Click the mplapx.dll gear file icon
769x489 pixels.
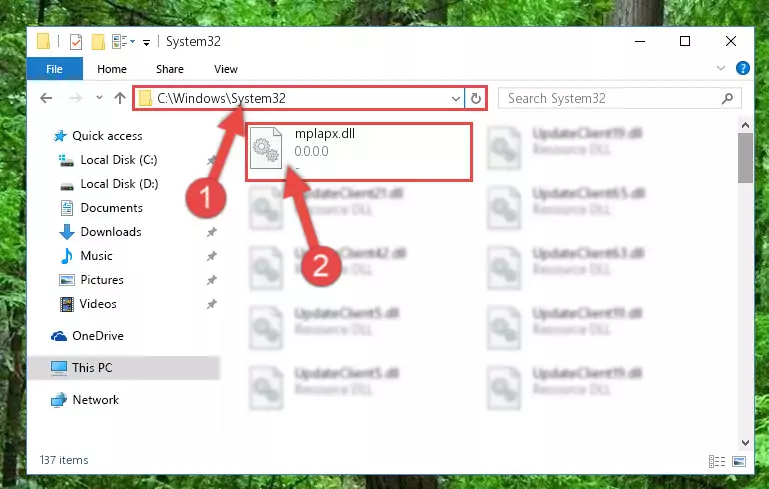(266, 148)
